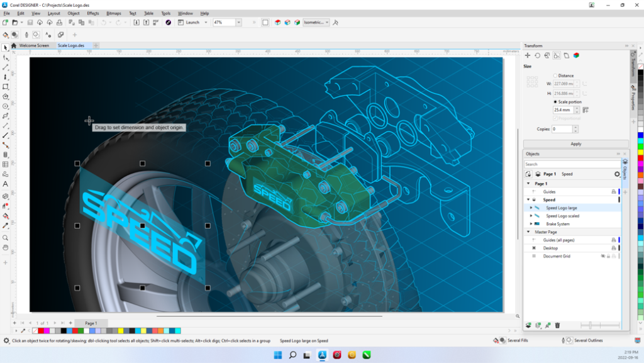Click the Apply button in the Transform panel
The width and height of the screenshot is (644, 363).
point(575,143)
